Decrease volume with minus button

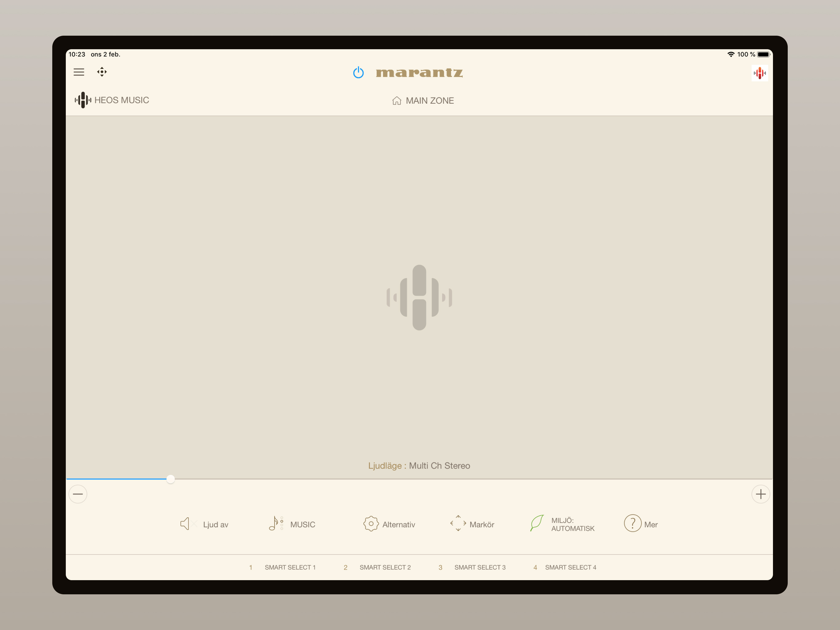[78, 494]
